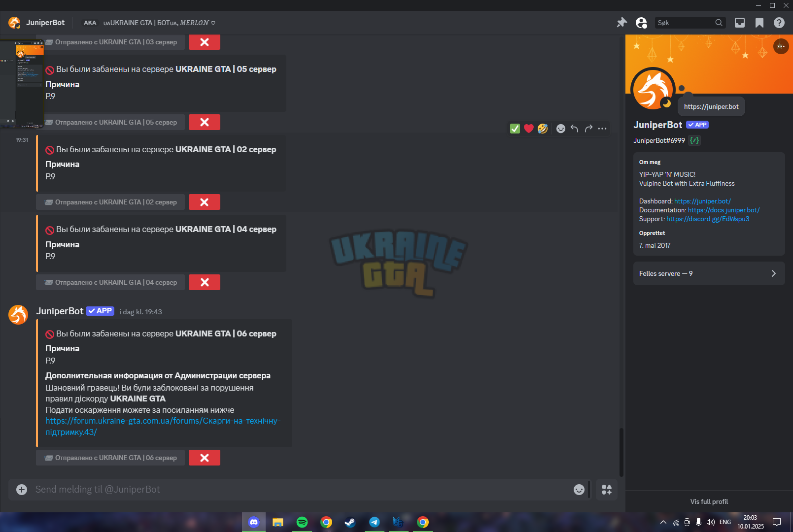This screenshot has width=793, height=532.
Task: Toggle the user profile panel icon
Action: [641, 23]
